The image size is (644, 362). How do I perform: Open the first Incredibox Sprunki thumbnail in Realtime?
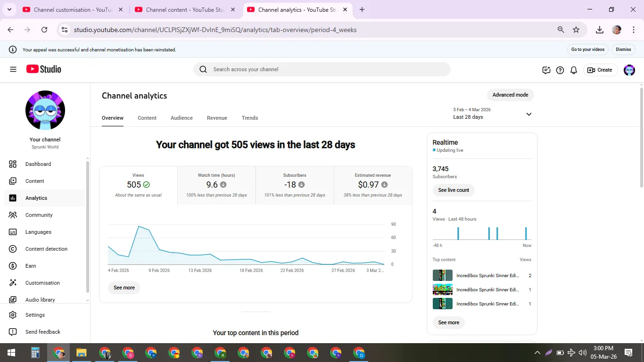click(x=443, y=275)
